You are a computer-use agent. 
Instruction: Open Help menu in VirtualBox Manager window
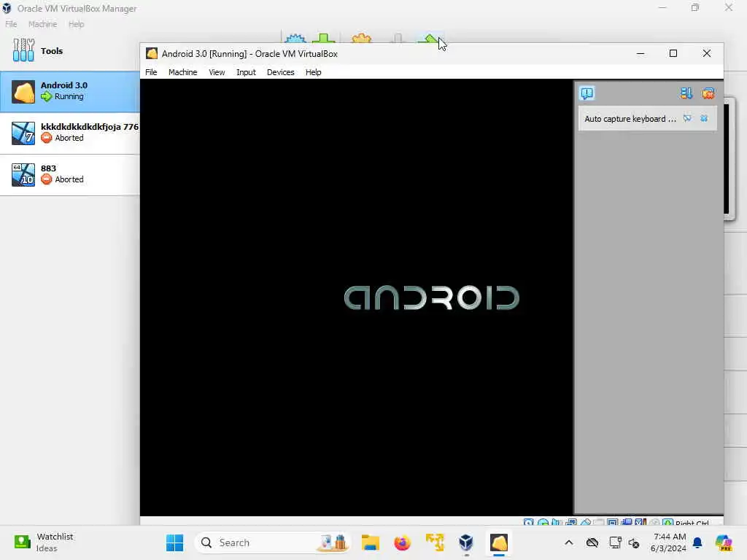point(76,24)
